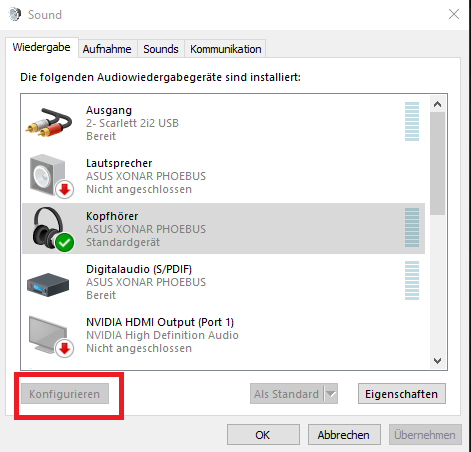This screenshot has height=452, width=471.
Task: Open the Sounds tab
Action: (161, 49)
